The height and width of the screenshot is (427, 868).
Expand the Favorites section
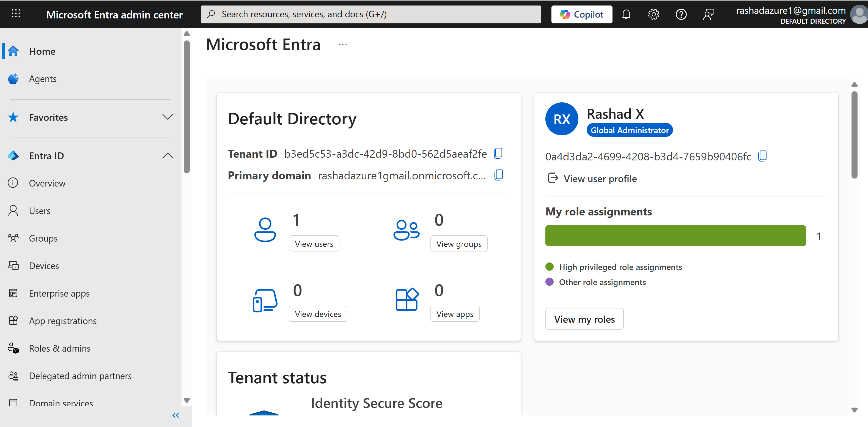pos(167,117)
